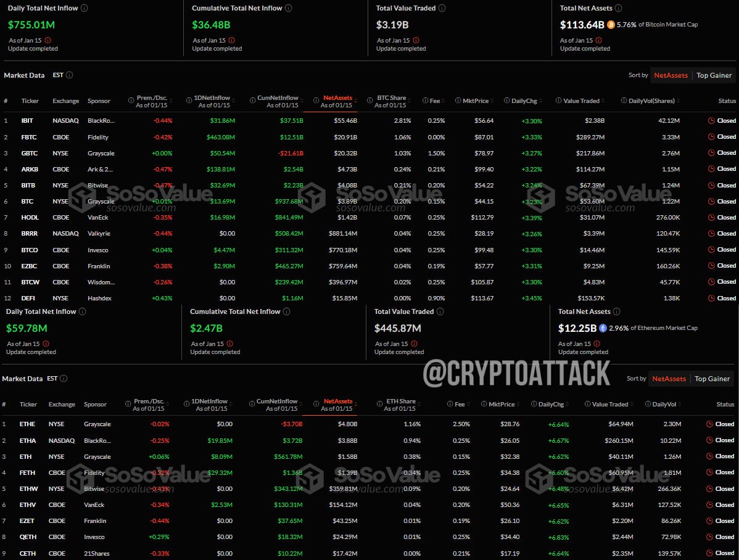Click Closed status text in BTCW row

point(726,282)
